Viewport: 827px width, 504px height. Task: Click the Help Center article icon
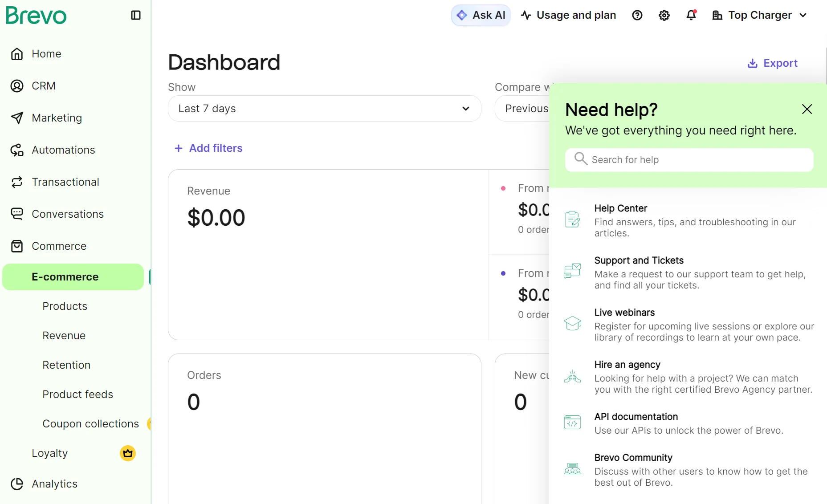(572, 219)
